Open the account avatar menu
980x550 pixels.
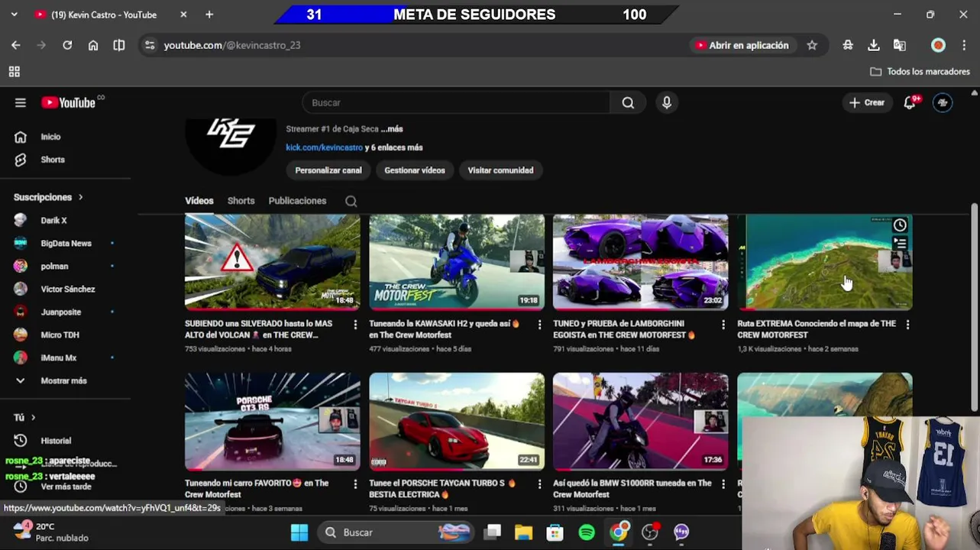pos(943,102)
